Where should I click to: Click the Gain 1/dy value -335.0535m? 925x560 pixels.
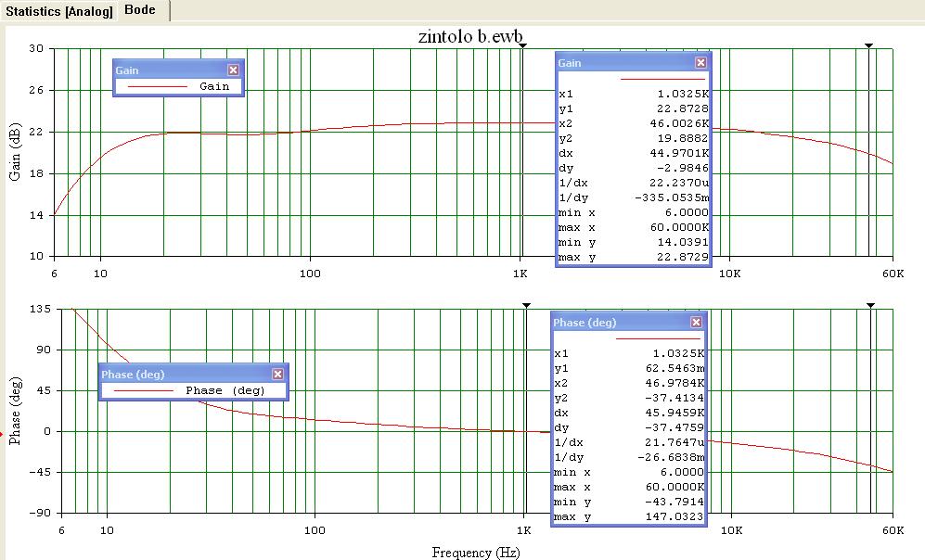coord(672,198)
